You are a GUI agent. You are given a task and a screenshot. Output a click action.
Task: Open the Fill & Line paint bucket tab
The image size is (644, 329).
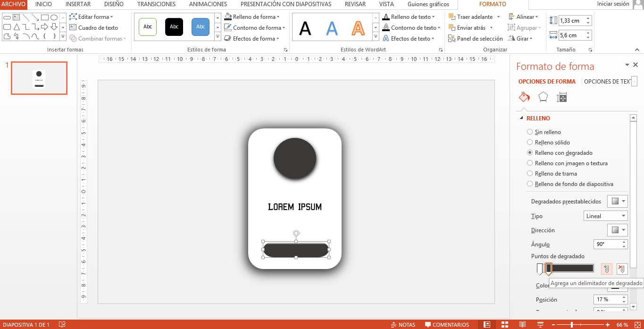(x=525, y=97)
